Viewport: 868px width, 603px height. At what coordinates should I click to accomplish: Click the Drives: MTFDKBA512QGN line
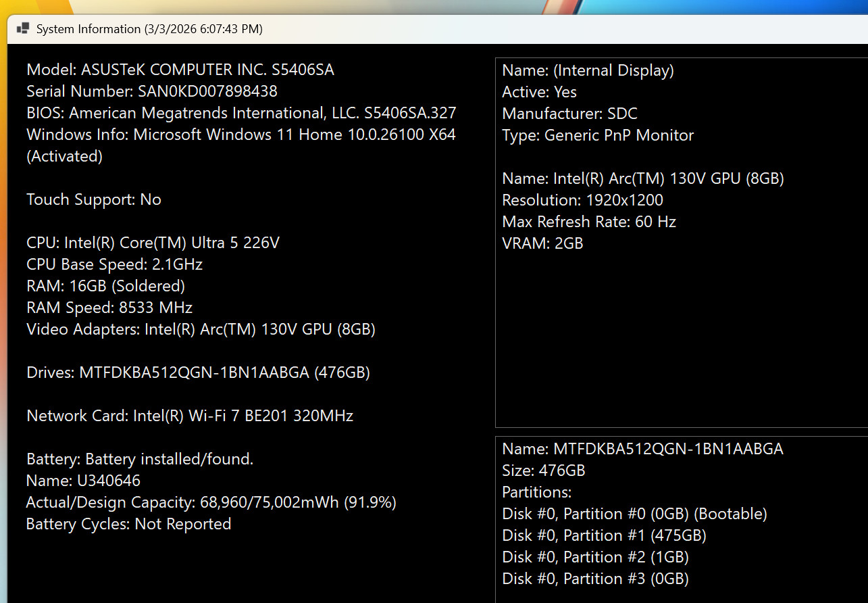[198, 372]
